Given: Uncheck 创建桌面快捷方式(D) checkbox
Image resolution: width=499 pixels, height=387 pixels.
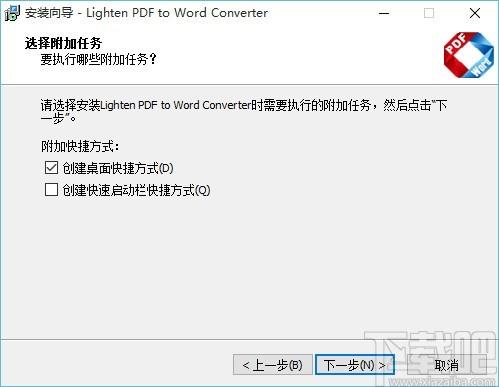Looking at the screenshot, I should click(51, 168).
